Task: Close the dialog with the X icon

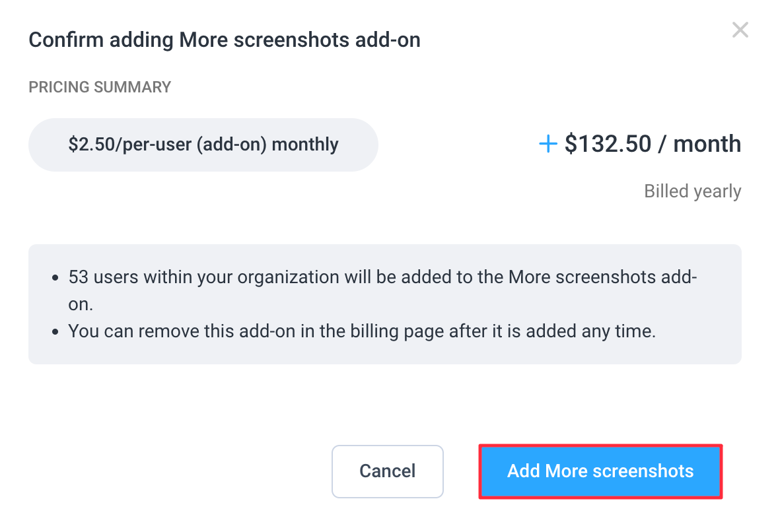Action: [x=740, y=30]
